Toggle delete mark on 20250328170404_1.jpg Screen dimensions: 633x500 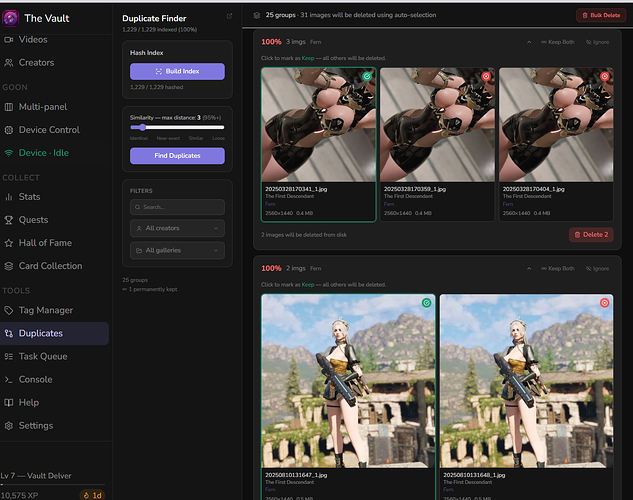[x=604, y=76]
